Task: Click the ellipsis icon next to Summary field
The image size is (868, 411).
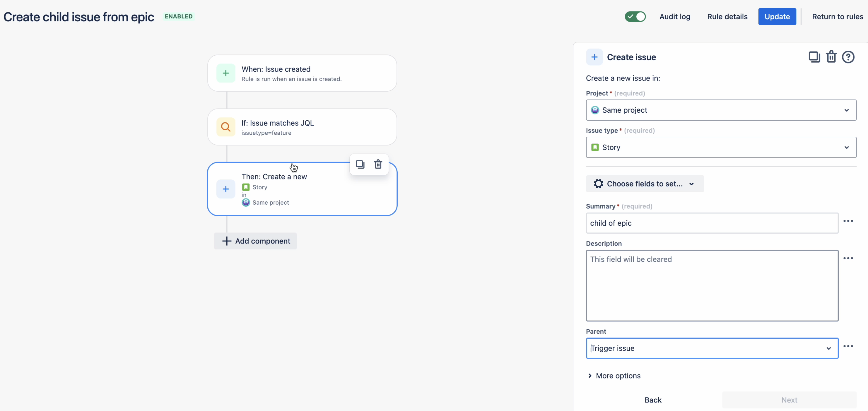Action: [848, 221]
